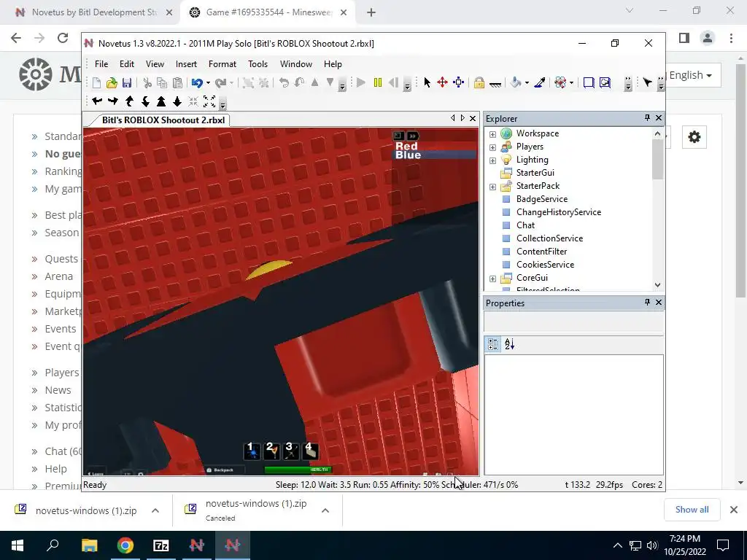This screenshot has height=560, width=747.
Task: Click the camera pan-right arrow icon
Action: (113, 101)
